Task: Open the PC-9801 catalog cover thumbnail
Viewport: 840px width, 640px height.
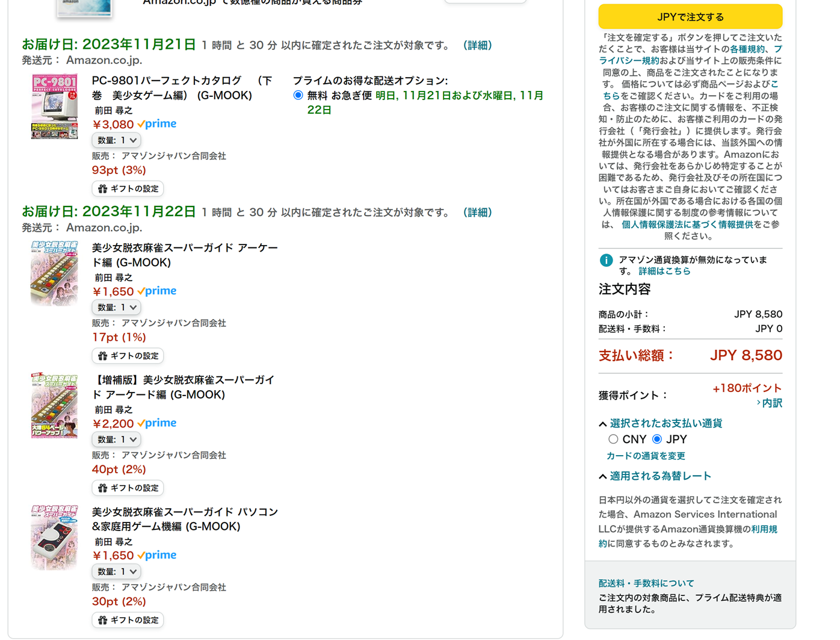Action: pyautogui.click(x=54, y=107)
